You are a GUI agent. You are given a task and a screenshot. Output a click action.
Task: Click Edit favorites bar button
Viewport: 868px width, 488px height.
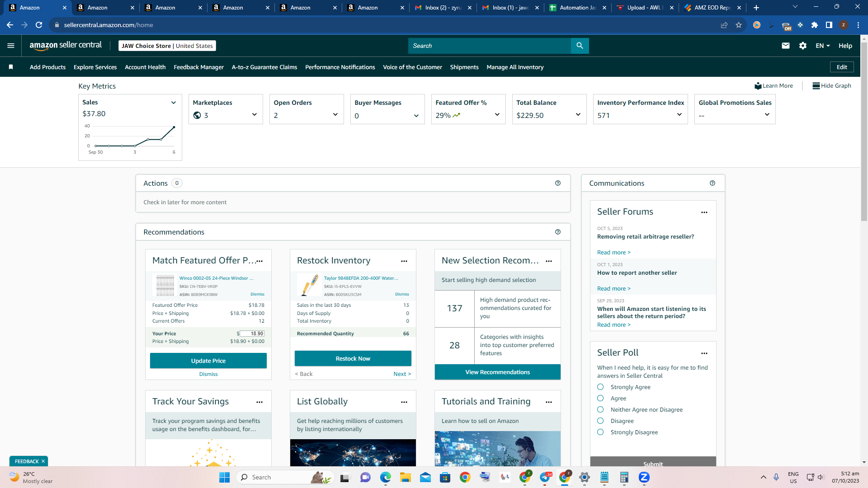[x=842, y=67]
